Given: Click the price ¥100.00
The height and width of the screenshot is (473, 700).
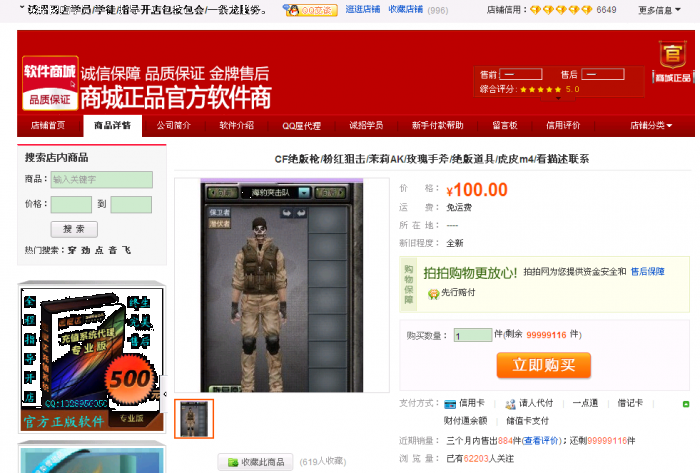Looking at the screenshot, I should (x=477, y=190).
